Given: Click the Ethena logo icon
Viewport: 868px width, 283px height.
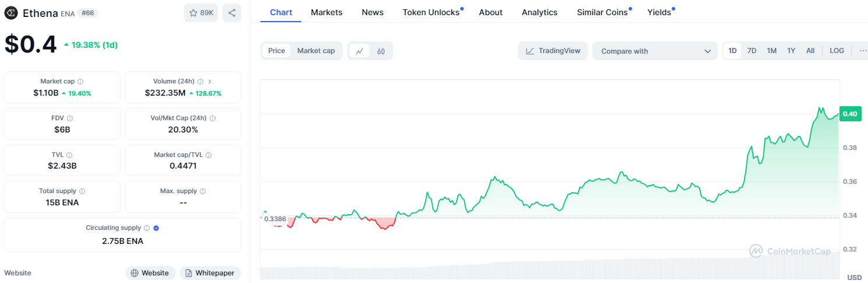Looking at the screenshot, I should [x=11, y=13].
